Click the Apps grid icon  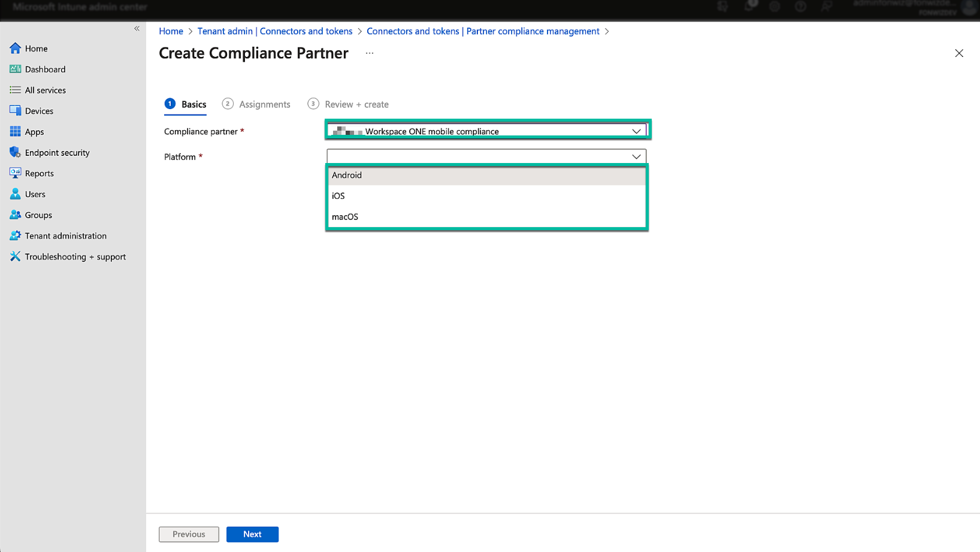(15, 132)
